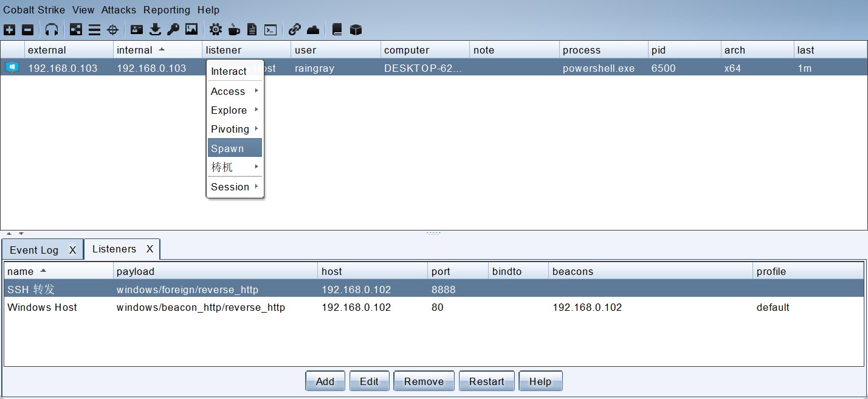Open credentials with the ID card icon
Viewport: 868px width, 399px height.
click(x=137, y=29)
